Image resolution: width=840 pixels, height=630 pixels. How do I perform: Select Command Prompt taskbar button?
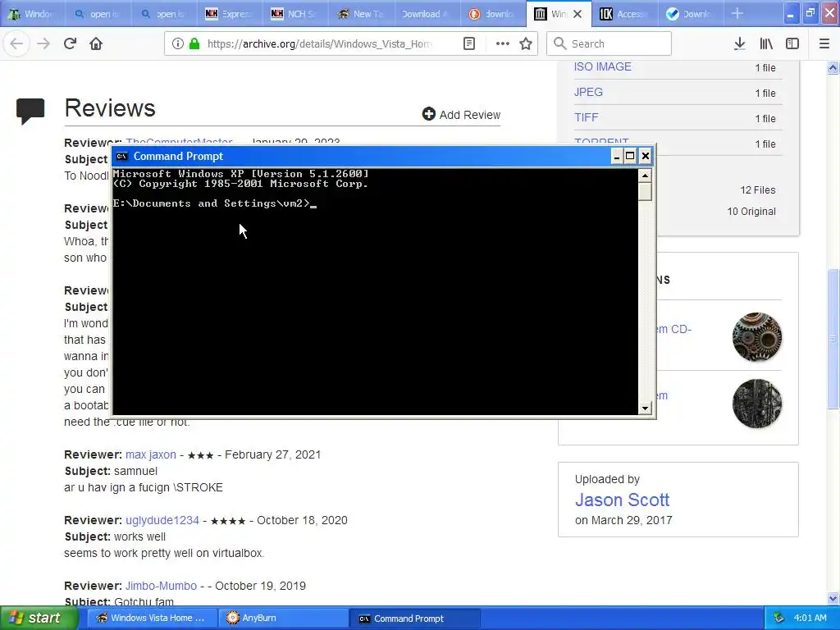click(x=414, y=619)
